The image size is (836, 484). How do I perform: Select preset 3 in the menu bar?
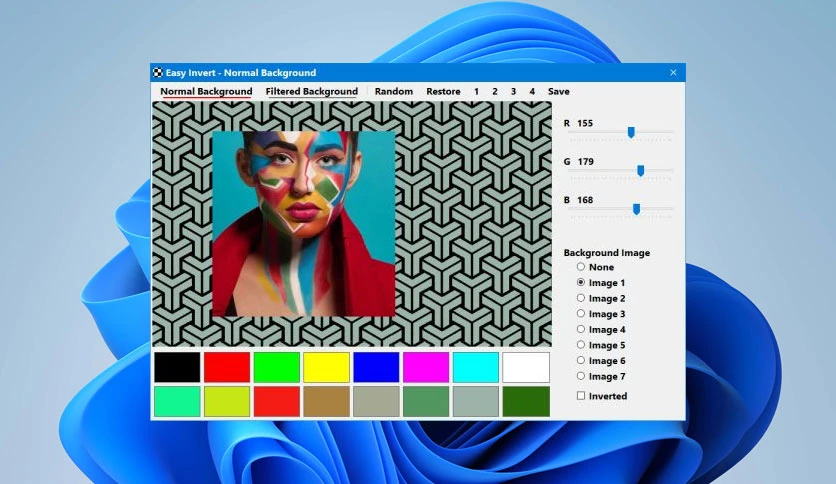coord(513,91)
